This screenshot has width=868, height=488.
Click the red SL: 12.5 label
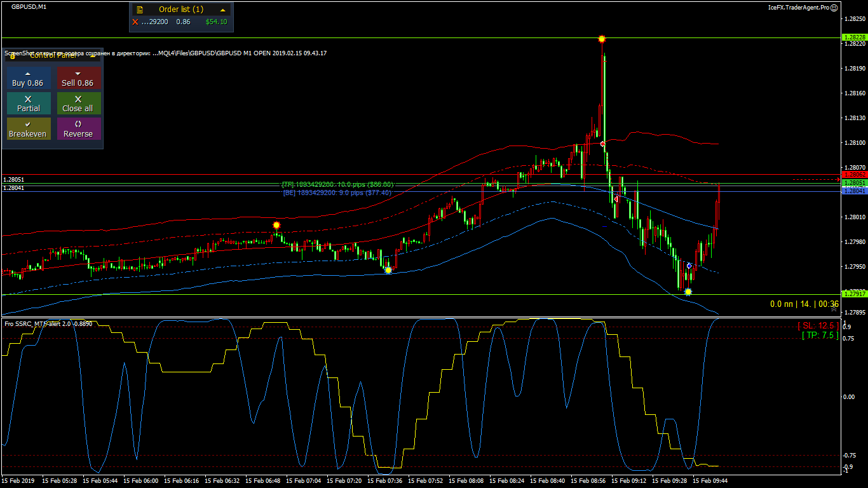(x=818, y=325)
